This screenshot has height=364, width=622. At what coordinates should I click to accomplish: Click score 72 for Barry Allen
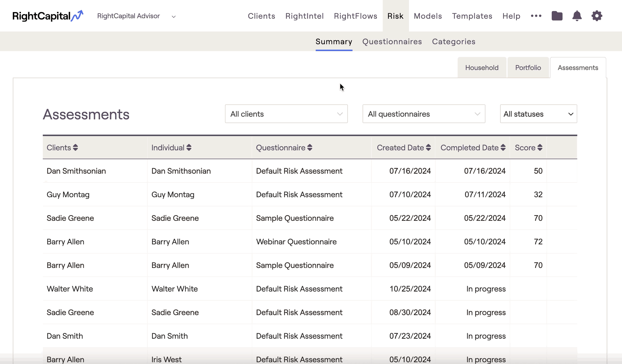(x=538, y=242)
